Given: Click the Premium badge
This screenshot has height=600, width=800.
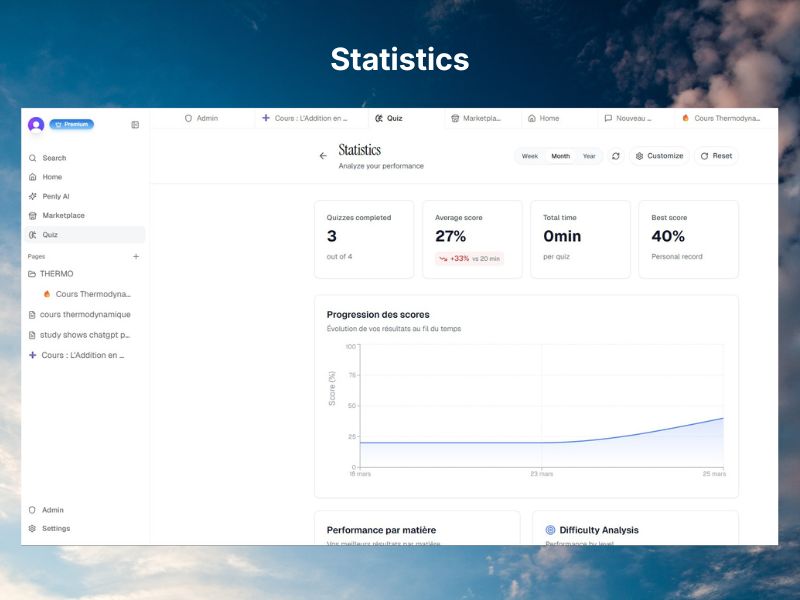Looking at the screenshot, I should 72,124.
